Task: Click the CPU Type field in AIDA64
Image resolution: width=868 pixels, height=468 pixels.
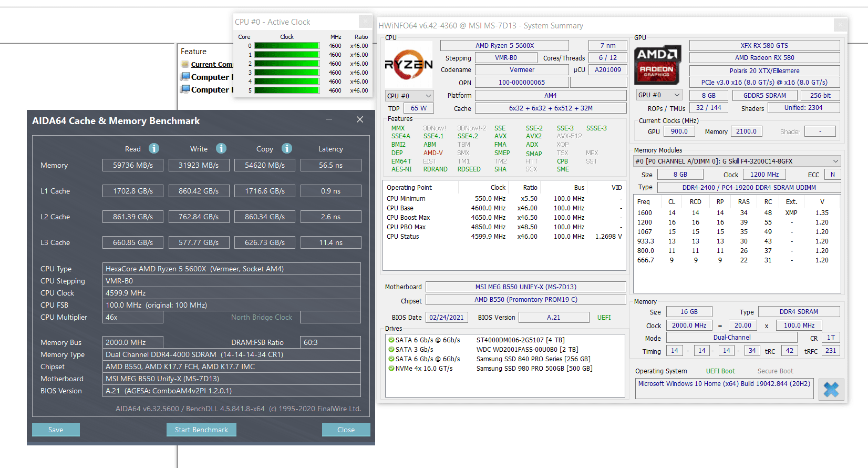Action: pyautogui.click(x=232, y=269)
